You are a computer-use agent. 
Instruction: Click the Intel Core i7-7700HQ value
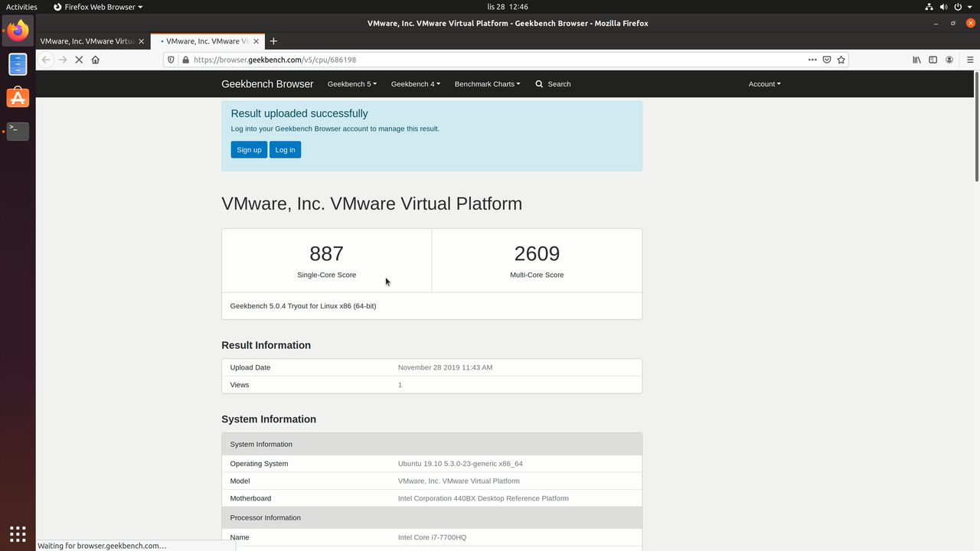point(432,537)
